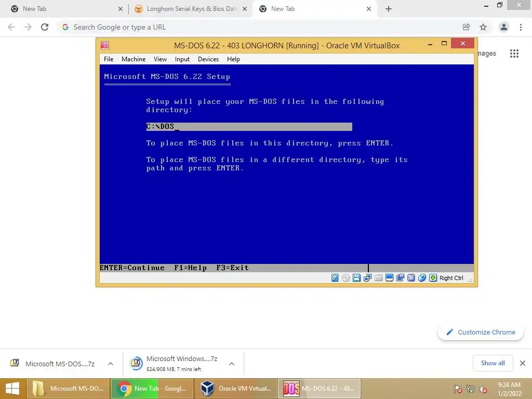Open the Machine menu

tap(134, 59)
